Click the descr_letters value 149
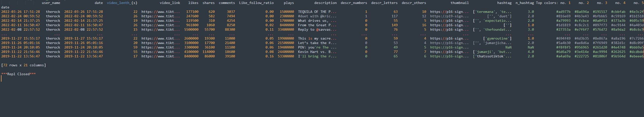 point(394,25)
